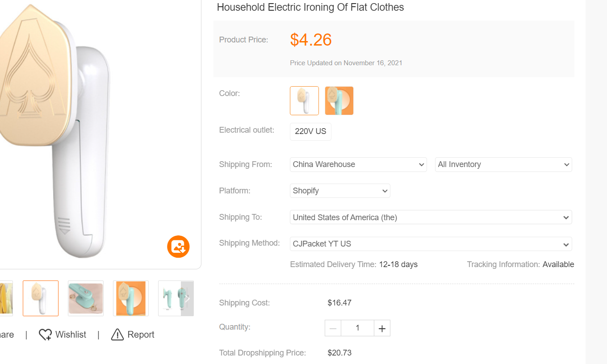Viewport: 607px width, 364px height.
Task: Open the CJPacket YT US shipping method dropdown
Action: 431,244
